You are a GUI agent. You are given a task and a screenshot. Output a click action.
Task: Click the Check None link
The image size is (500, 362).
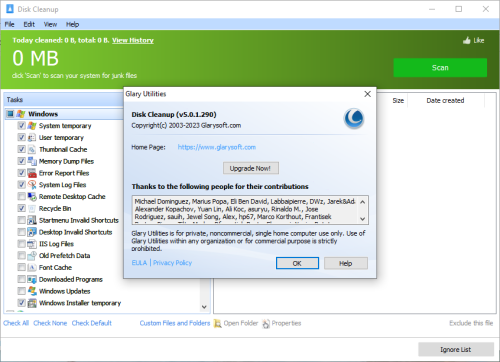point(50,323)
